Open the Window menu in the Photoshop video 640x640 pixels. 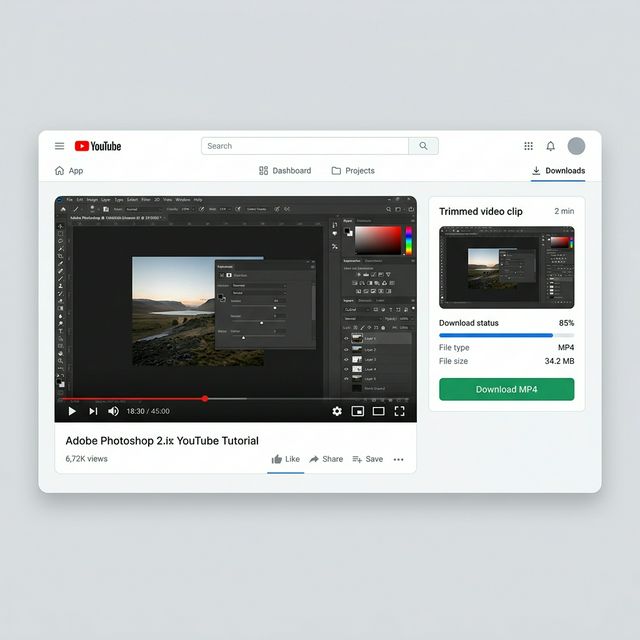183,200
